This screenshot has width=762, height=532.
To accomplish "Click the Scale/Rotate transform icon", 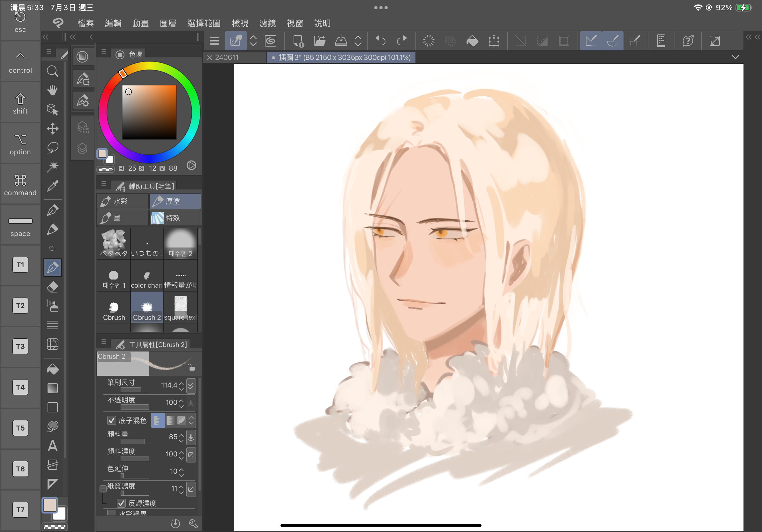I will click(x=494, y=41).
